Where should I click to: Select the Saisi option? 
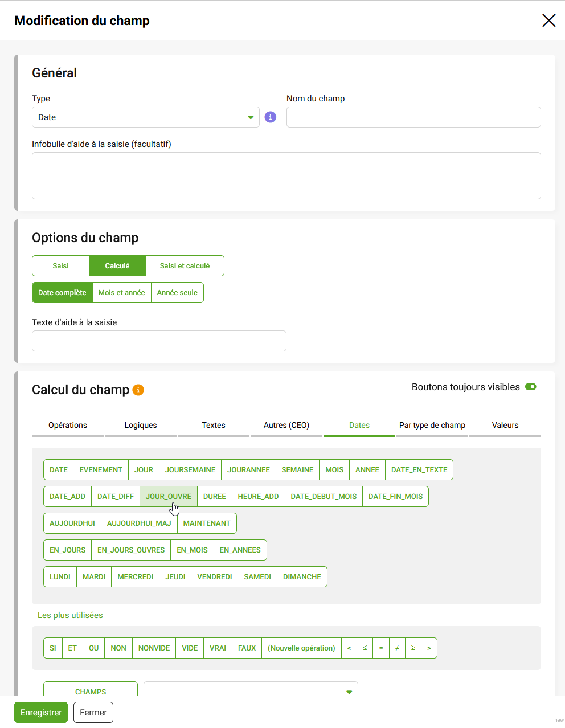(60, 266)
